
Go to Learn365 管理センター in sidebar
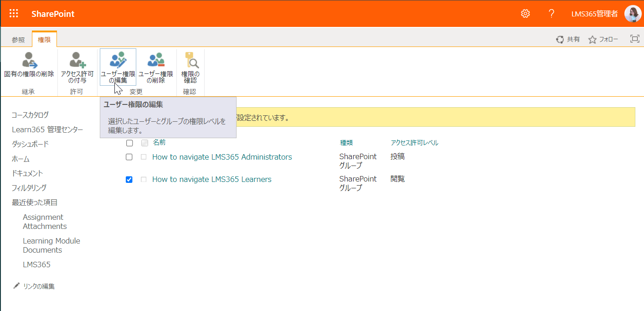(x=47, y=130)
